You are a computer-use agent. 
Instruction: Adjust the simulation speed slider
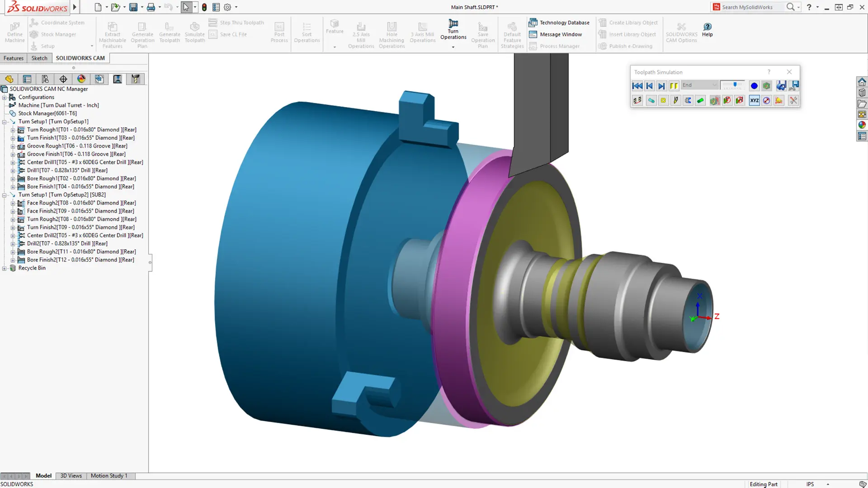coord(735,85)
